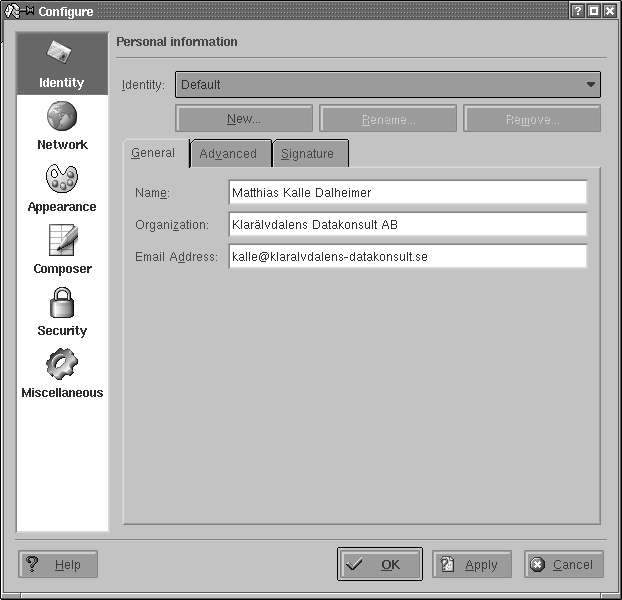Open Miscellaneous gear icon section
The image size is (622, 600).
(62, 364)
